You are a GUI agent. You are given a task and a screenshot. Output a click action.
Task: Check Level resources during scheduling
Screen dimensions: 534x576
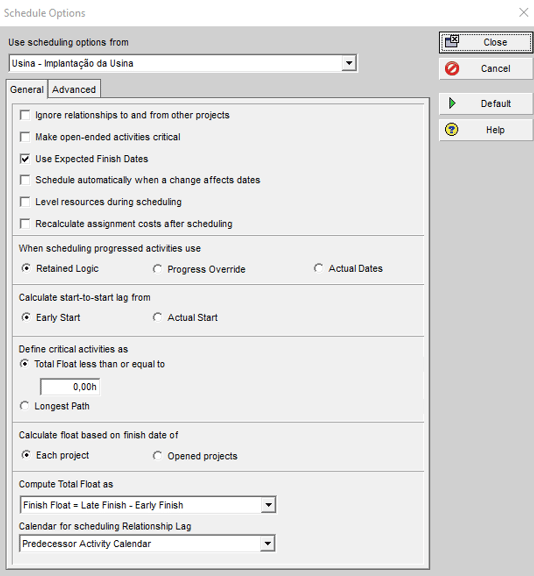pyautogui.click(x=25, y=202)
